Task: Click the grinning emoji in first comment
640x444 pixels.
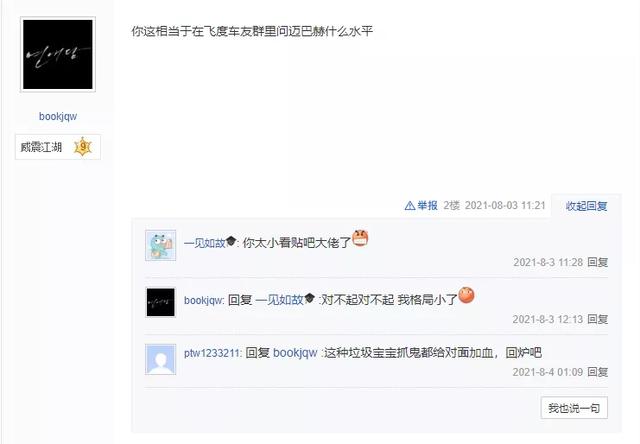Action: (x=360, y=238)
